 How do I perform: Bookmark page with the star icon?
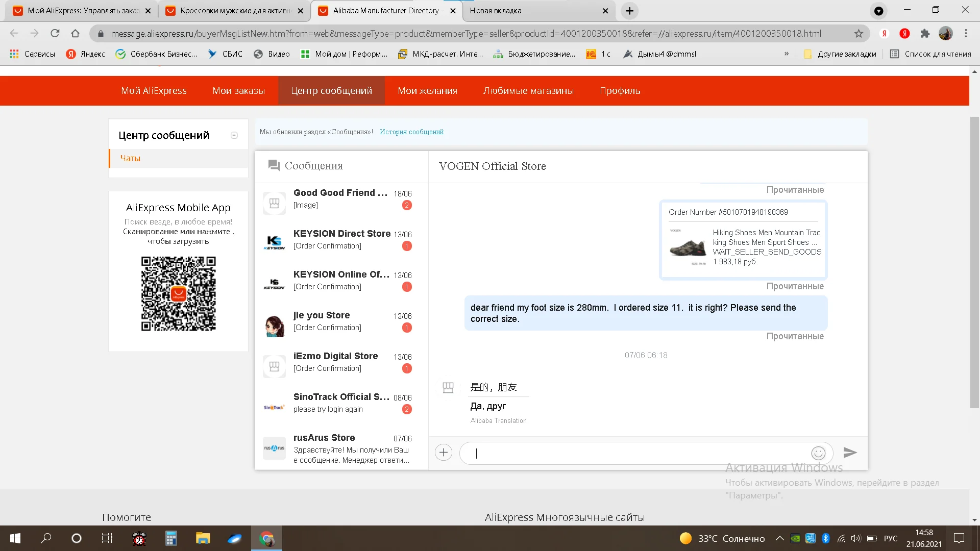click(x=859, y=34)
